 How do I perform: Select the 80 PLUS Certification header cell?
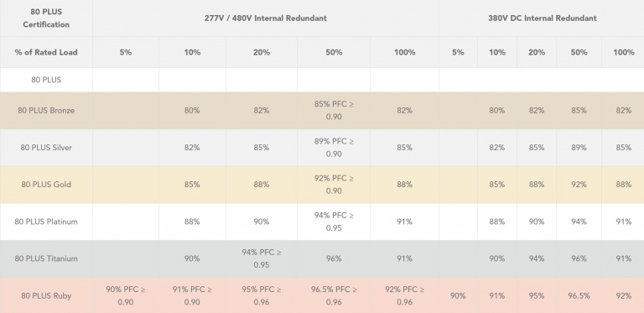click(x=46, y=18)
